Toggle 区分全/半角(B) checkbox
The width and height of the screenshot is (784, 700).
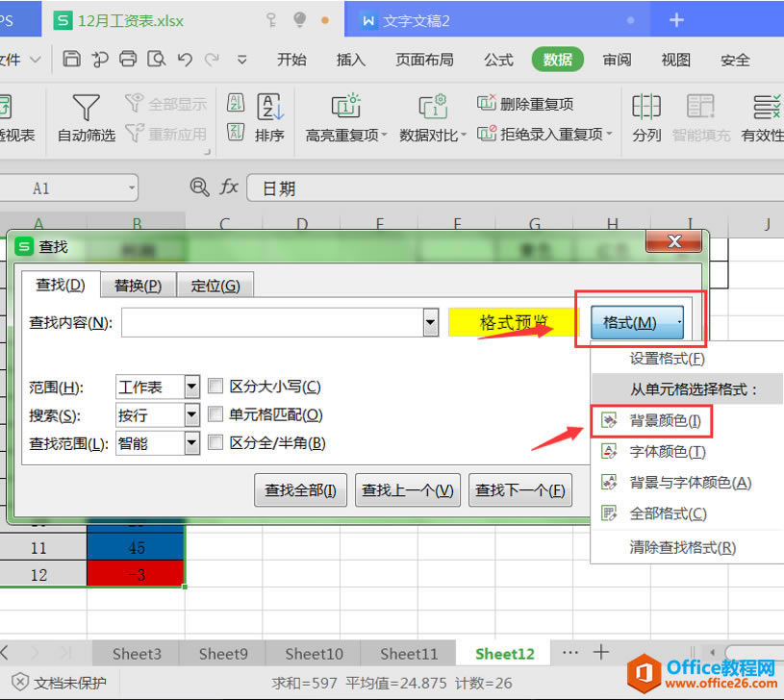(x=215, y=442)
